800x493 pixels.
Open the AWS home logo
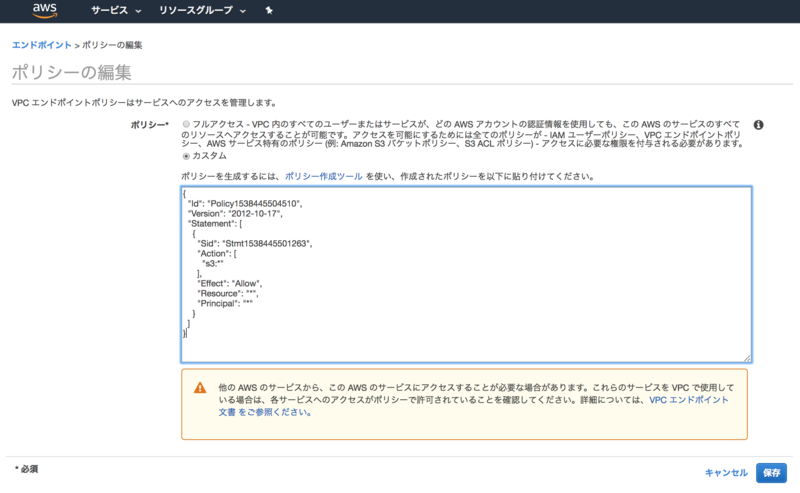point(45,10)
